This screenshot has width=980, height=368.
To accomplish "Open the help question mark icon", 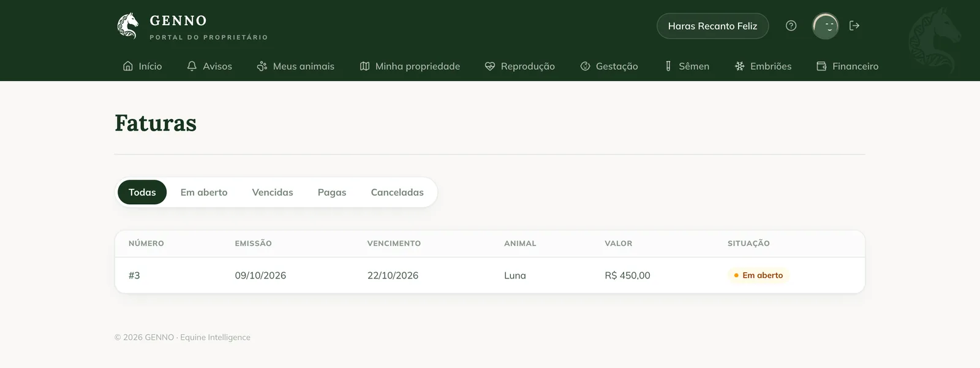I will point(791,26).
